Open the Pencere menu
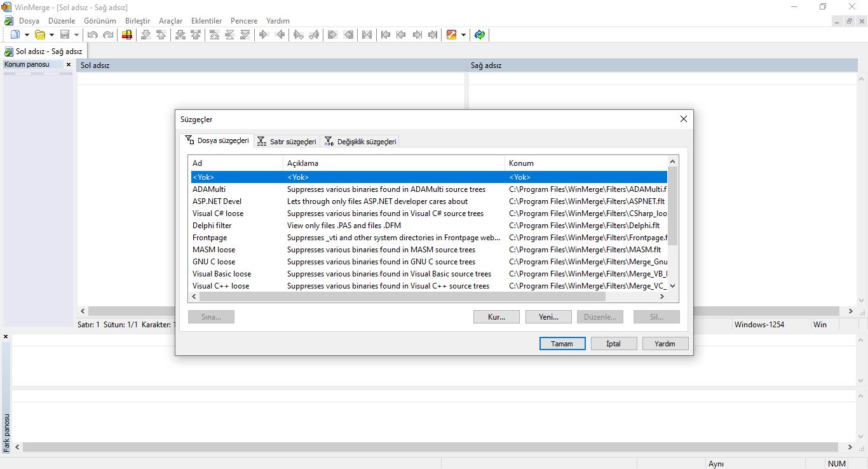 pyautogui.click(x=244, y=21)
